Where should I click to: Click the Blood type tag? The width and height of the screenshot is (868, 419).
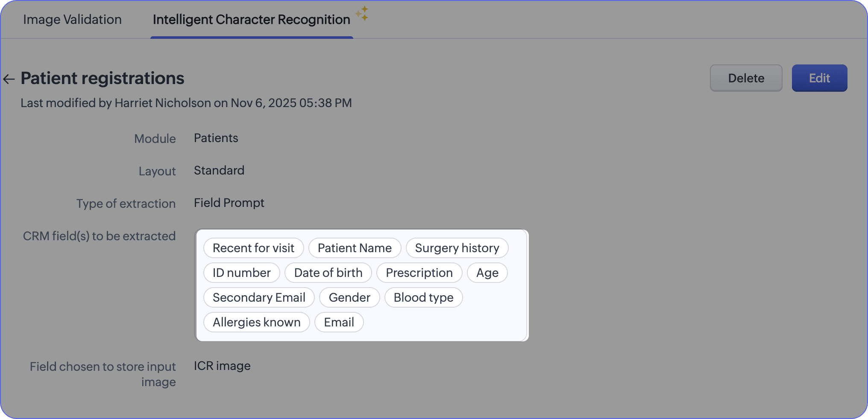pos(423,297)
